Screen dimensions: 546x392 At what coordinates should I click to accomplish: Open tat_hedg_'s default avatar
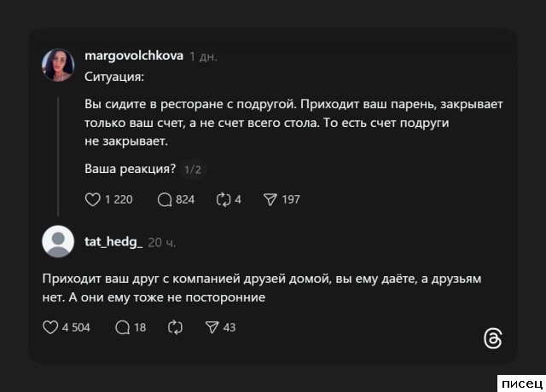click(x=57, y=242)
